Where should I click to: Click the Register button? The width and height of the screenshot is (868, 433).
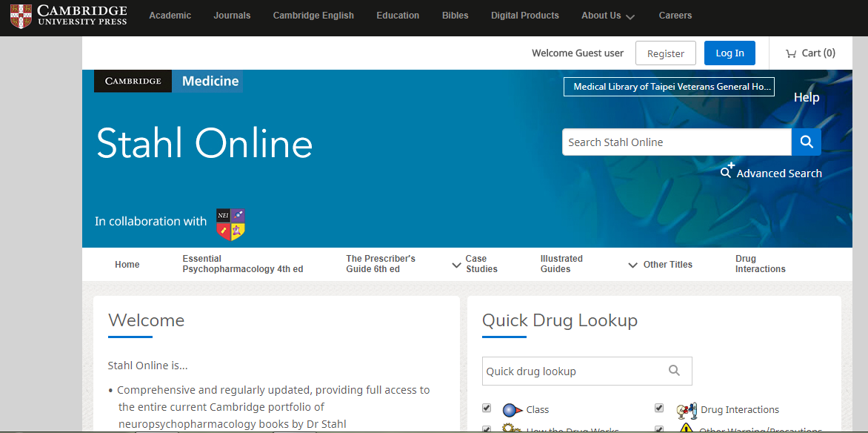tap(665, 53)
